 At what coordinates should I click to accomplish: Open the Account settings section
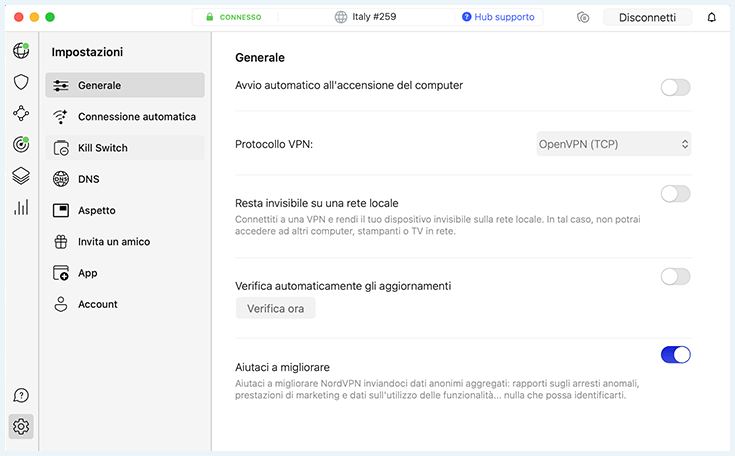[125, 304]
